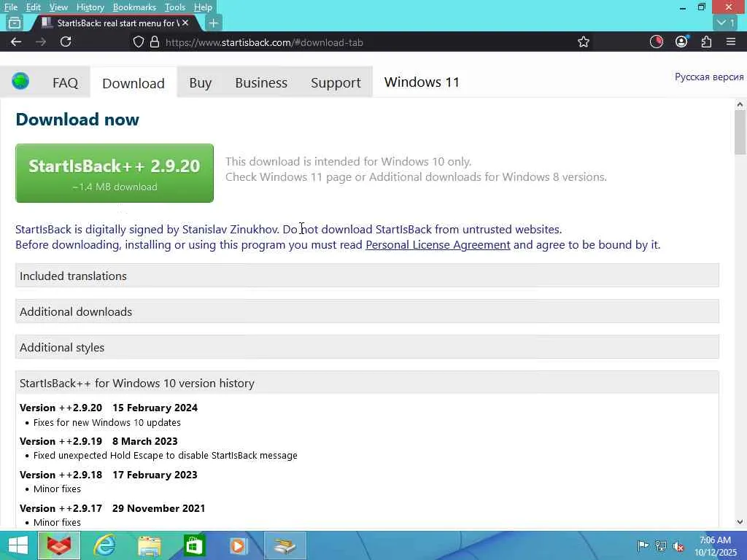Go back to the previous page
The image size is (747, 560).
pos(16,42)
